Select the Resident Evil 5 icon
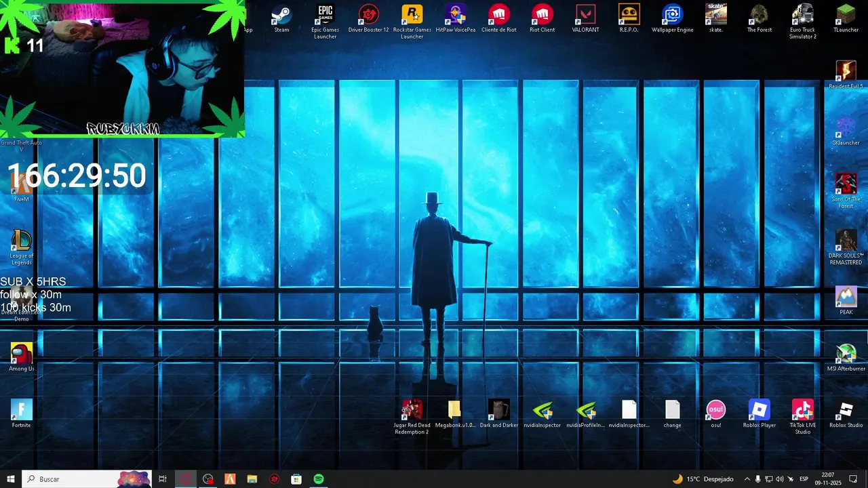The height and width of the screenshot is (488, 868). (846, 75)
